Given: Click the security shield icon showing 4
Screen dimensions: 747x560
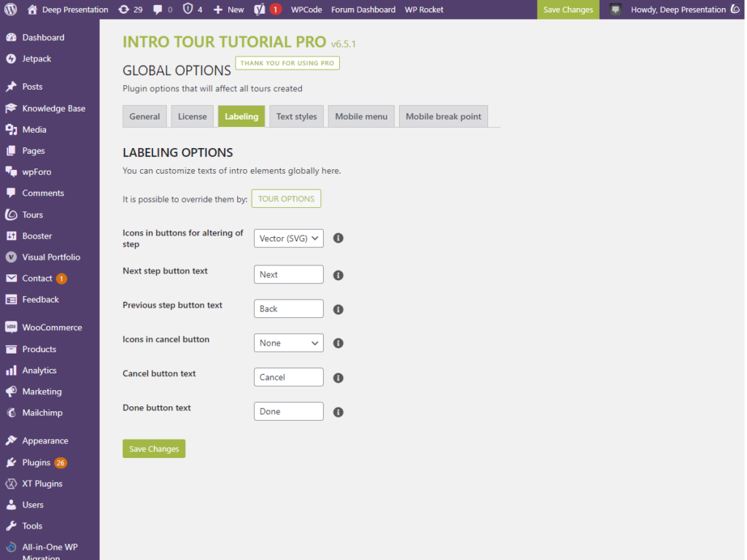Looking at the screenshot, I should point(188,9).
